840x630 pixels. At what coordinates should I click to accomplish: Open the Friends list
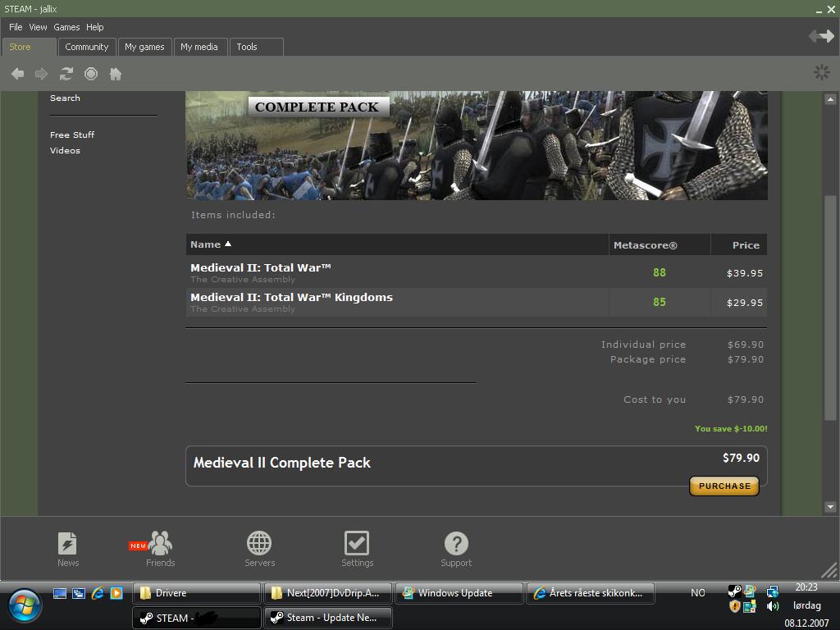[160, 549]
